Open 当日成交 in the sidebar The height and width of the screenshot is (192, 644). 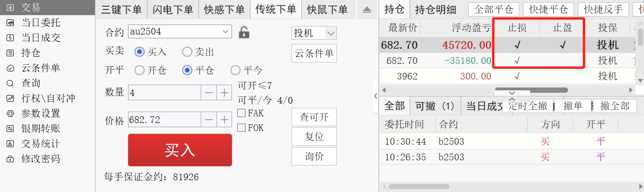point(41,38)
